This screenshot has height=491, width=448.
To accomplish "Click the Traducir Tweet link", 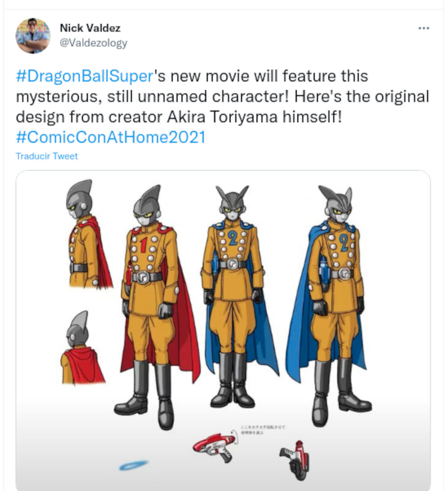I will [47, 156].
